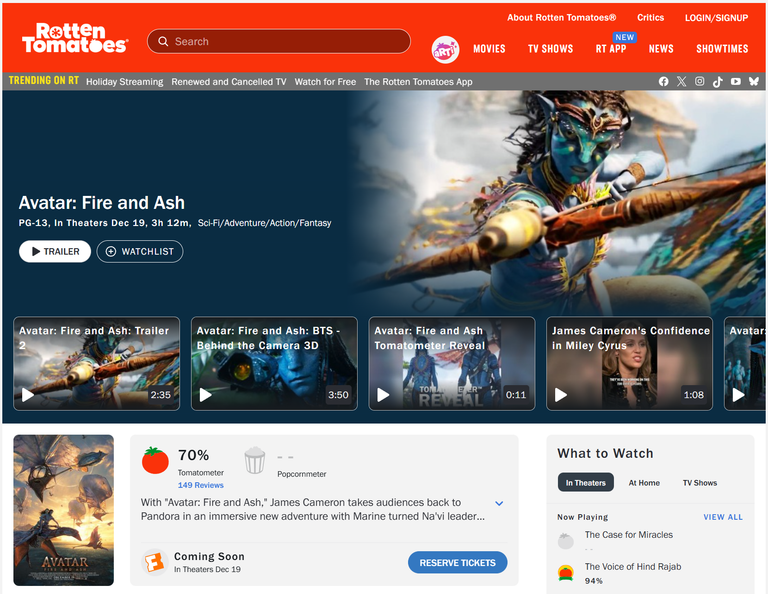Open the Instagram social icon
Viewport: 768px width, 594px height.
pos(700,82)
